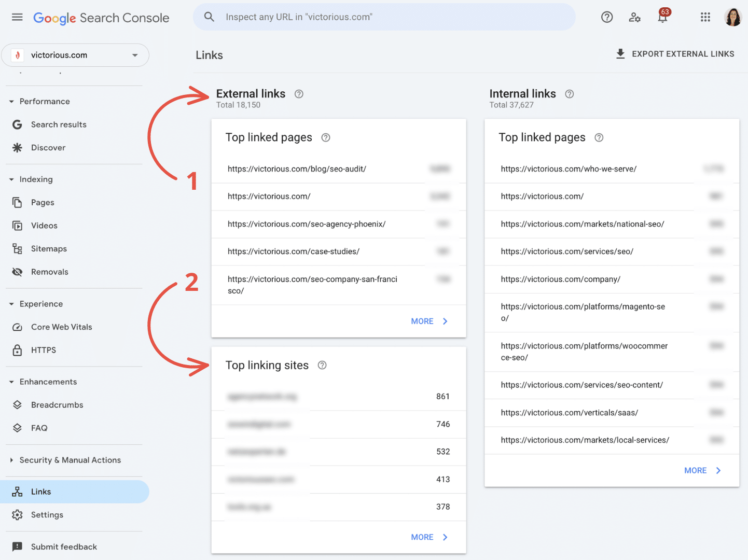Click Export External Links button
This screenshot has width=748, height=560.
tap(675, 54)
